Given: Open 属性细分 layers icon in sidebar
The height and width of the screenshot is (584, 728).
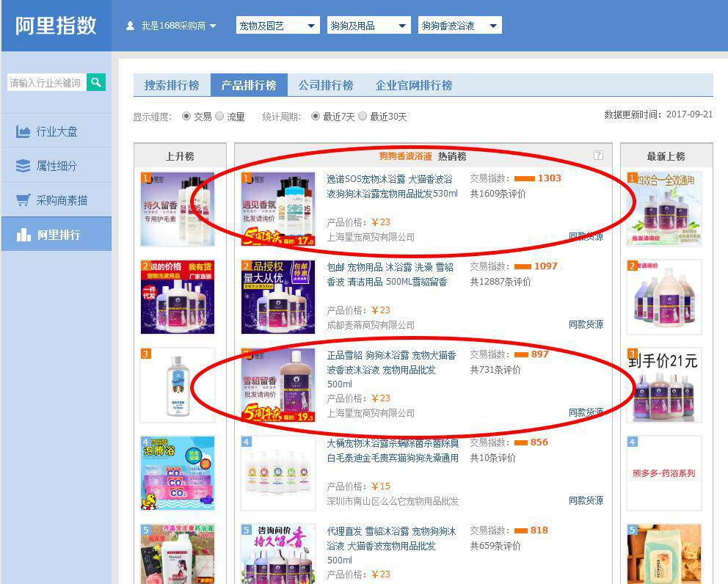Looking at the screenshot, I should [23, 166].
